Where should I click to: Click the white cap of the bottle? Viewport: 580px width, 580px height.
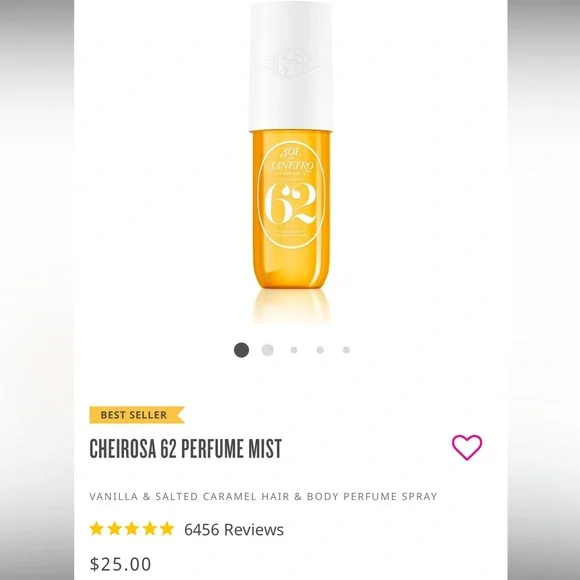coord(290,66)
